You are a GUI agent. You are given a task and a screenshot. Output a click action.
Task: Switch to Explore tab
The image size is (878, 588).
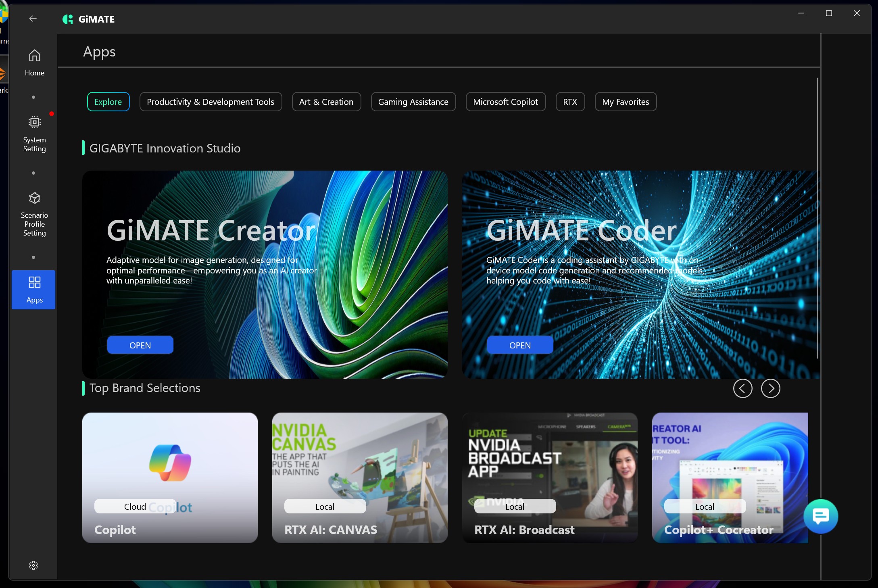pyautogui.click(x=108, y=102)
